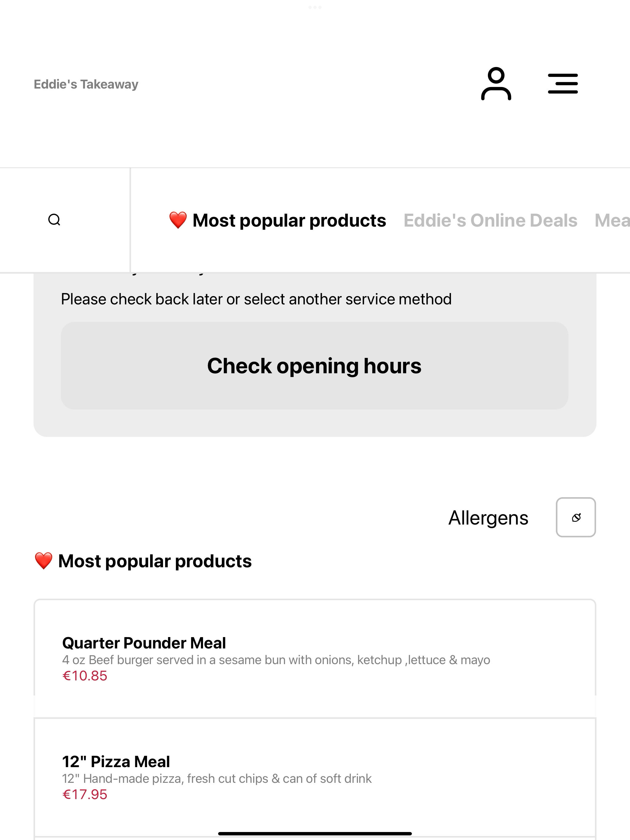Click the €17.95 pizza meal price
The width and height of the screenshot is (630, 840).
point(85,794)
